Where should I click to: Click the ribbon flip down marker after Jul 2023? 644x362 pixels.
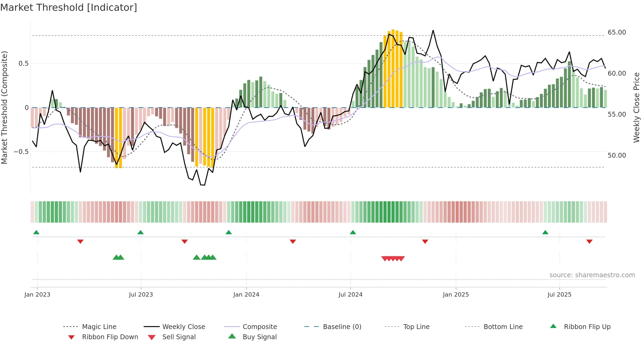pos(185,242)
